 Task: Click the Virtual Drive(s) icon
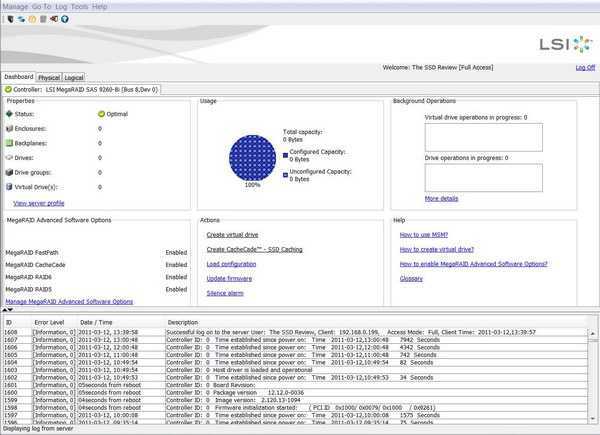(10, 187)
